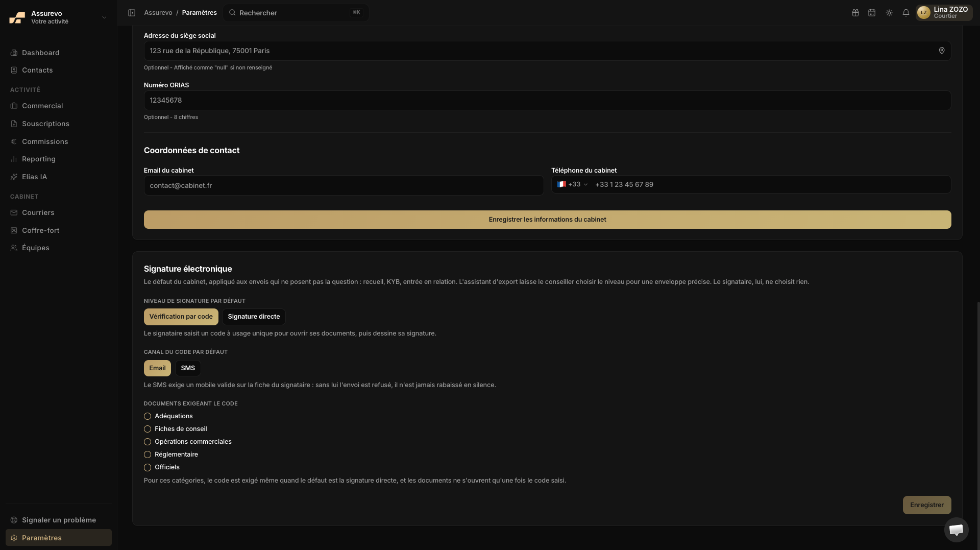Open Équipes in sidebar
The image size is (980, 550).
click(59, 248)
